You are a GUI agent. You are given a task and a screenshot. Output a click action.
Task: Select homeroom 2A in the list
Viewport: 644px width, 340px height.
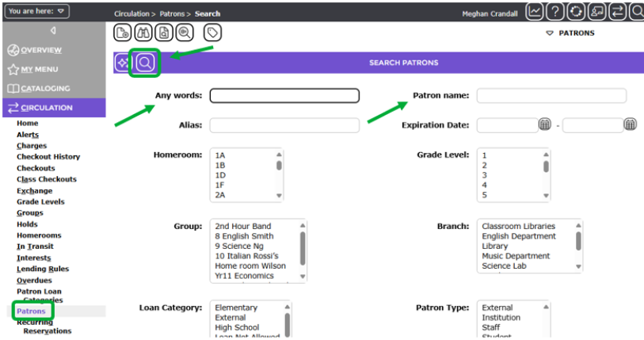[x=220, y=195]
